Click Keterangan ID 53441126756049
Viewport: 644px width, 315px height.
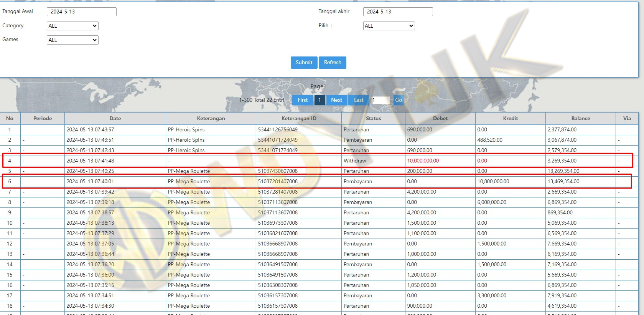(278, 130)
